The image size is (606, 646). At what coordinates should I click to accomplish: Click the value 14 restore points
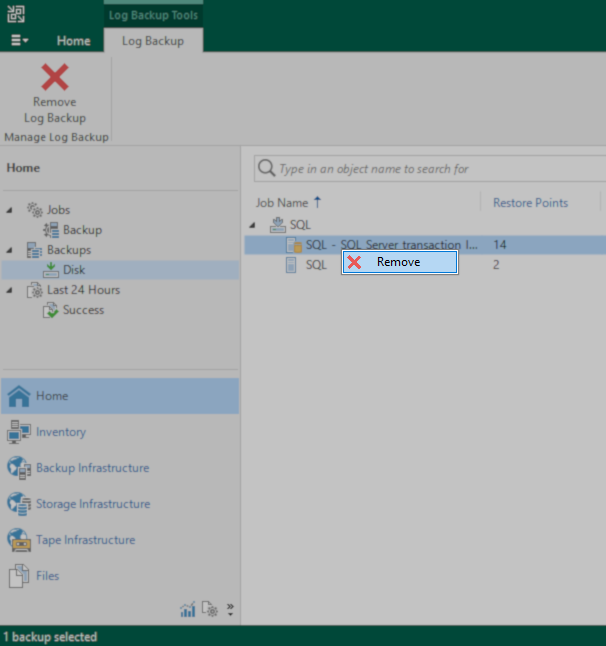pos(500,245)
